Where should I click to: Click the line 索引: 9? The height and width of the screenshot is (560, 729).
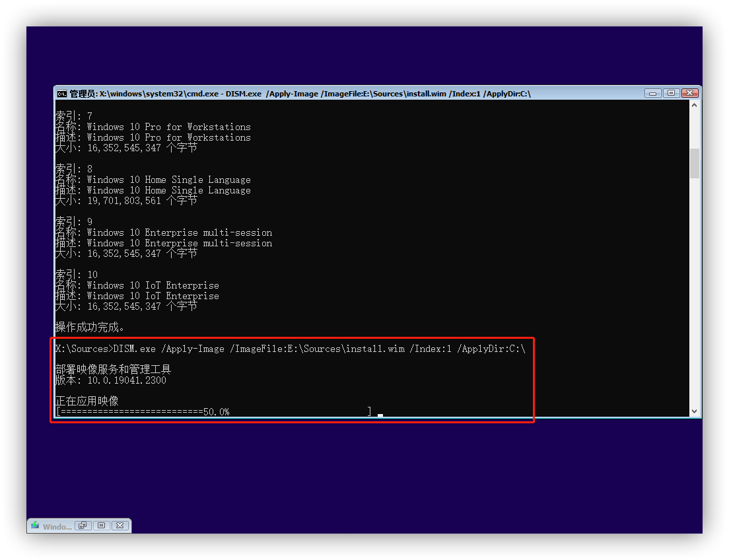click(x=74, y=222)
